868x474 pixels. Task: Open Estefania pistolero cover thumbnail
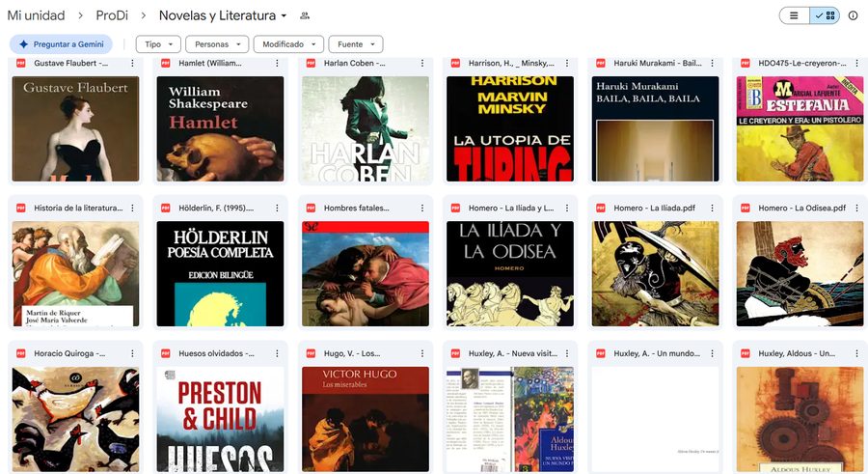(x=800, y=128)
